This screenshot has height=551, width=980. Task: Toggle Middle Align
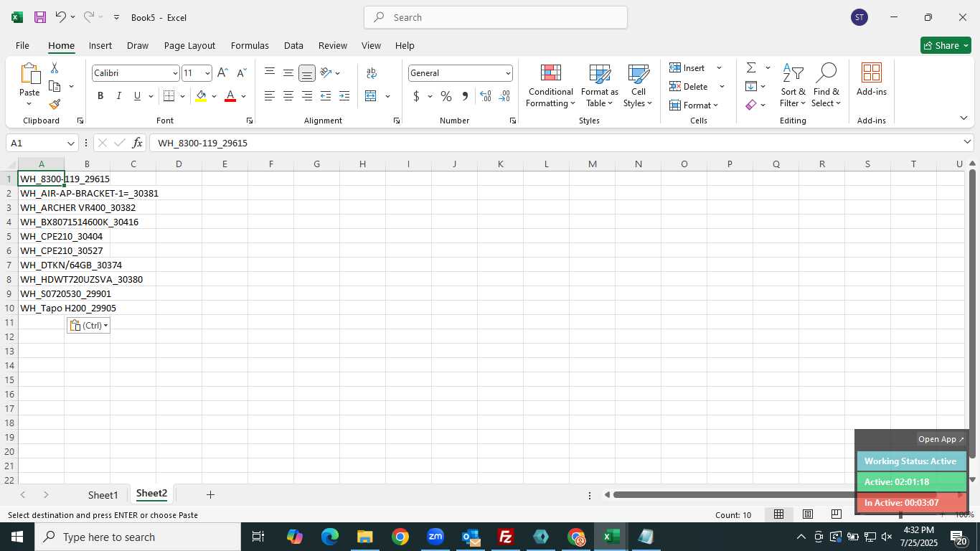(x=288, y=72)
